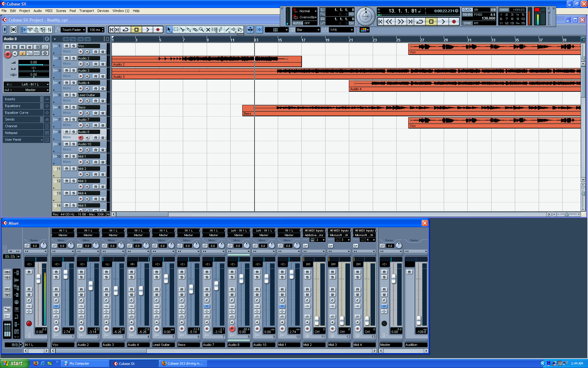Open edit channel settings for Audio 8

(x=47, y=39)
